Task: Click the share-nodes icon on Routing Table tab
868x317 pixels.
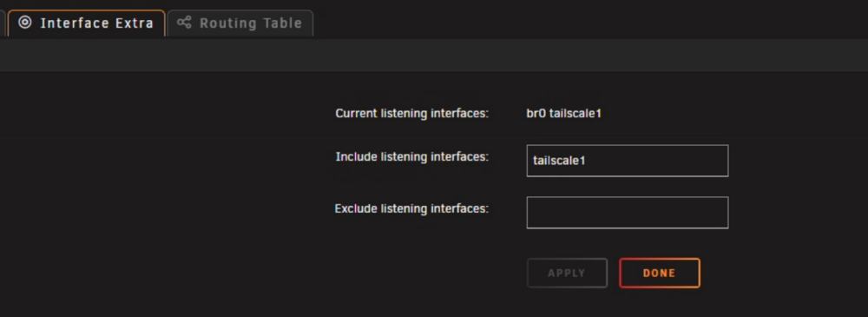Action: pyautogui.click(x=184, y=23)
